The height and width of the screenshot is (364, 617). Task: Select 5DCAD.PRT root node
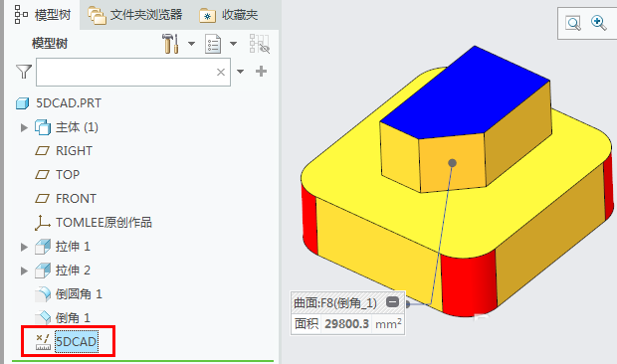[x=69, y=103]
